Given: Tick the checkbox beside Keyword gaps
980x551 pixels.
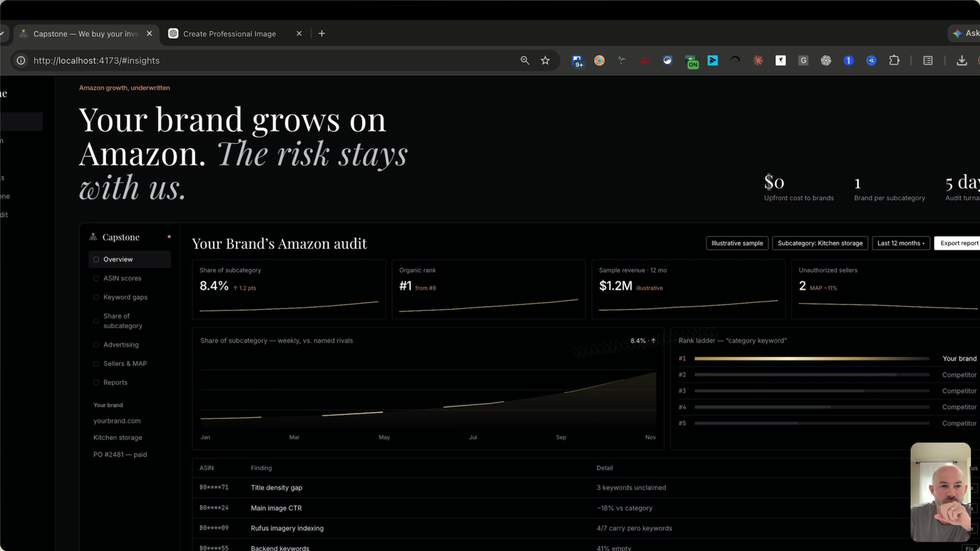Looking at the screenshot, I should click(x=96, y=297).
